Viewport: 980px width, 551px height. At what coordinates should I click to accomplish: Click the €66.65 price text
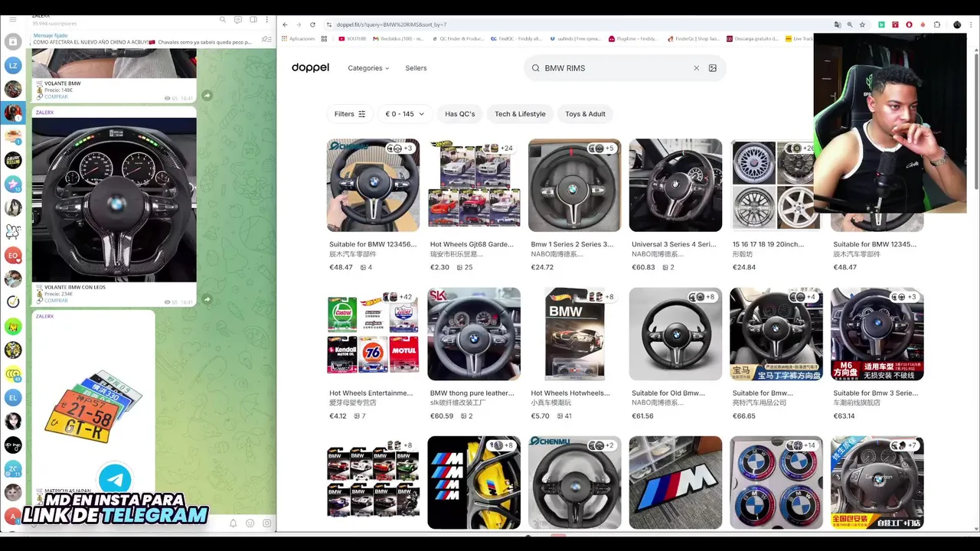(743, 416)
